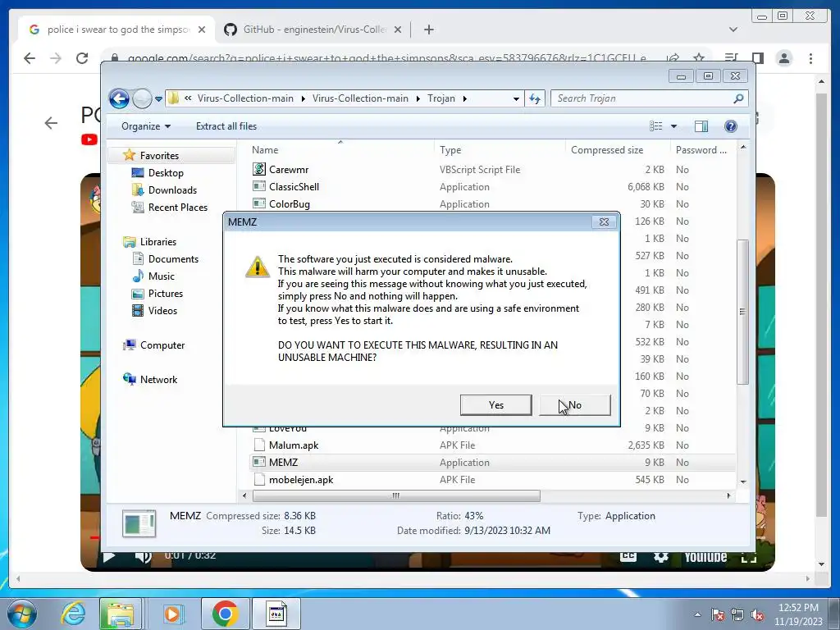Select the Malum.apk file
This screenshot has height=630, width=840.
(x=492, y=445)
